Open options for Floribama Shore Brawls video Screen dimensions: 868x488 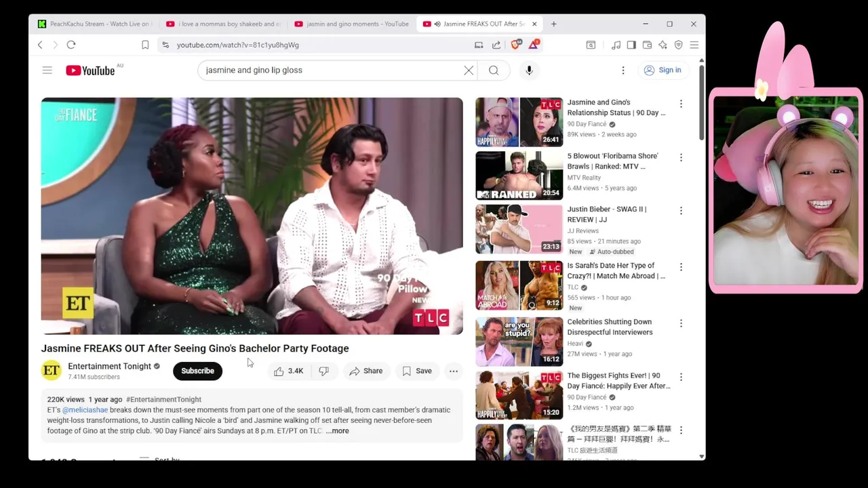click(681, 157)
